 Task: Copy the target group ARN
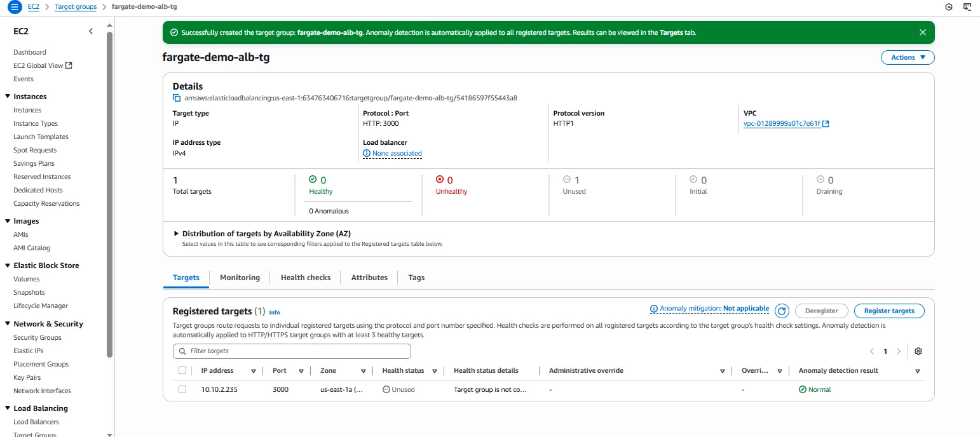[x=177, y=98]
